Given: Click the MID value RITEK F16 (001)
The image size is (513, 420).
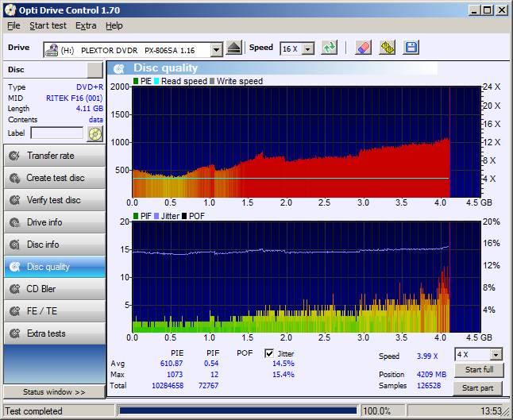Looking at the screenshot, I should click(75, 98).
